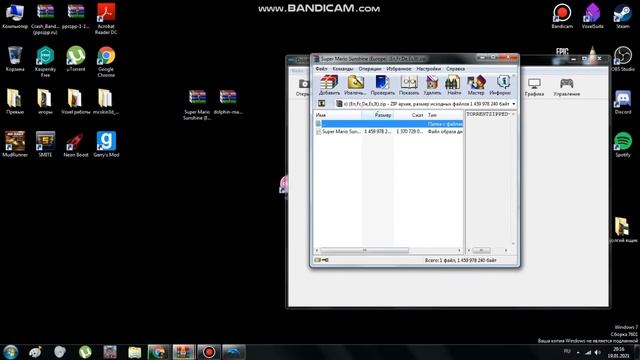The width and height of the screenshot is (640, 360).
Task: Sort by the Сжат column header
Action: (x=409, y=115)
